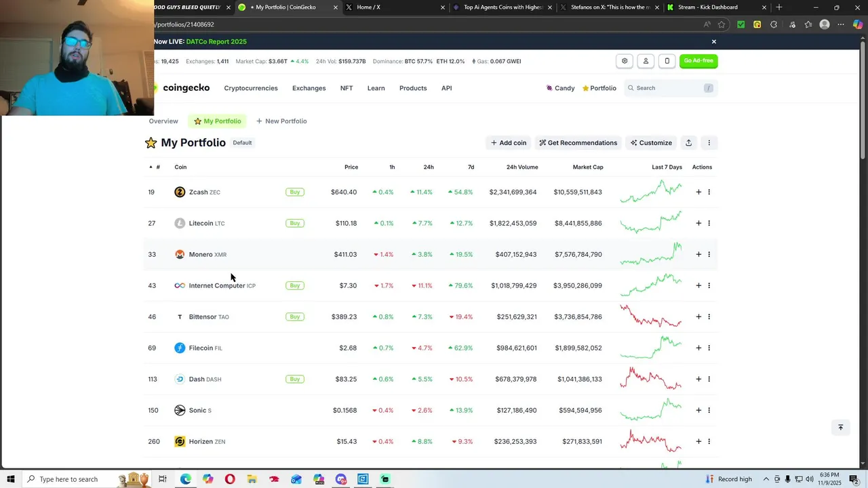Click the Horizen coin logo
Image resolution: width=868 pixels, height=488 pixels.
(x=180, y=441)
